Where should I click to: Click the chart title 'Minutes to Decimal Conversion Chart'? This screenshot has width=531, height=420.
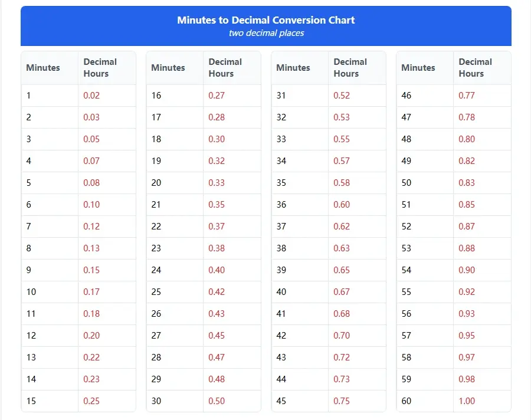(x=265, y=20)
